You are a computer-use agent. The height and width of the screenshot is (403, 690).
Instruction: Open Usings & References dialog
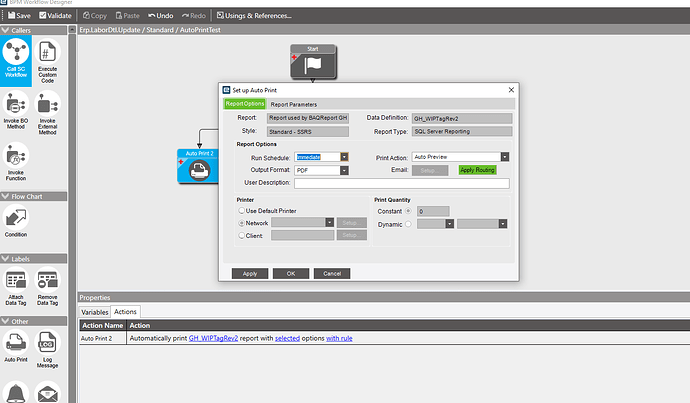254,15
